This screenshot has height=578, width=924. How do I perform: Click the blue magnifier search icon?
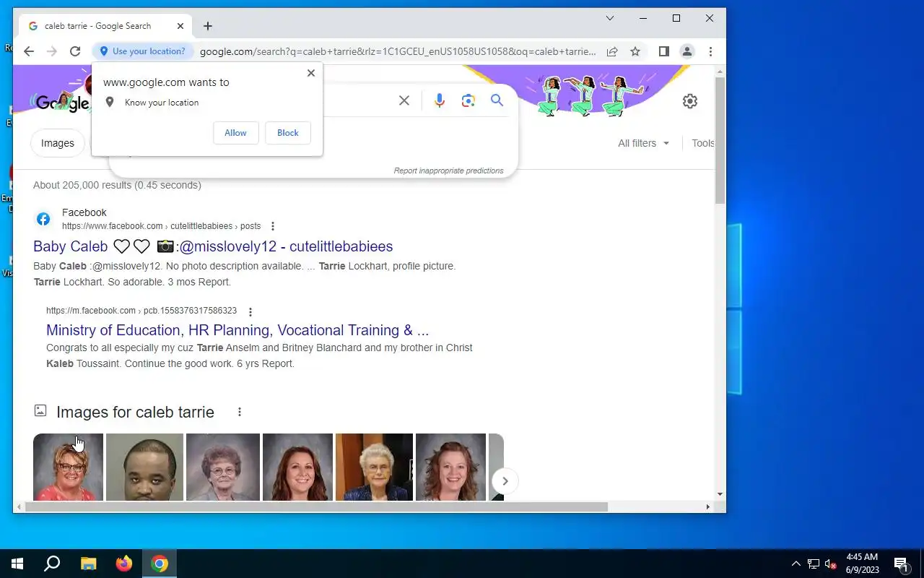[497, 100]
